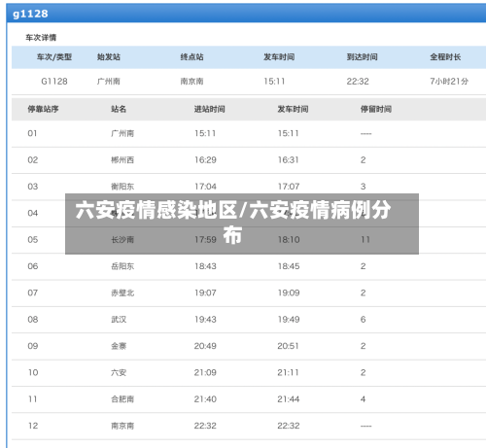Click the 19:43 arrival time

tap(205, 320)
